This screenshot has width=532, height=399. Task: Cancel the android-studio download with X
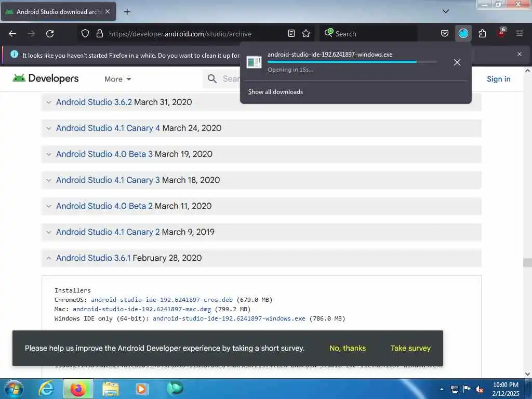457,62
